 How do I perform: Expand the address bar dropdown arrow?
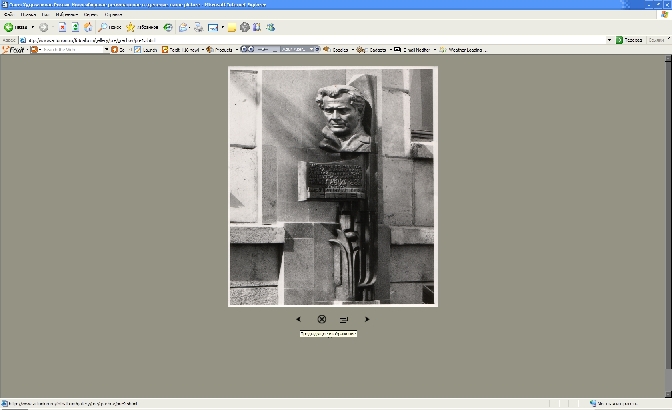pos(609,40)
